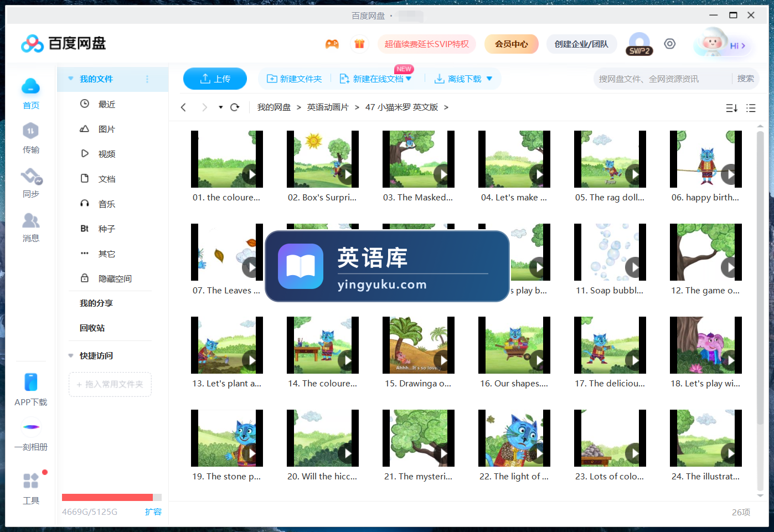Navigate to 英语动画片 breadcrumb
The image size is (774, 532).
tap(328, 107)
